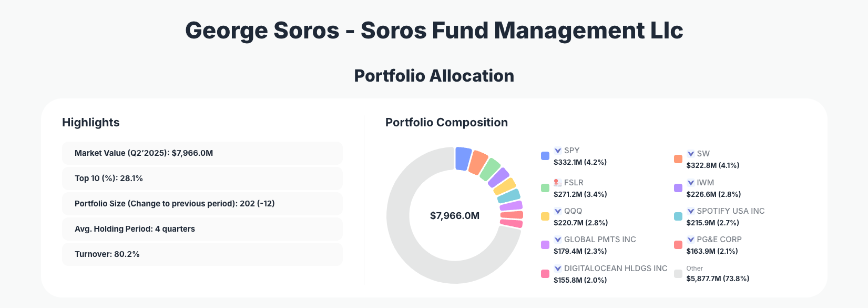Open the SPOTIFY USA INC holding name
868x308 pixels.
[x=731, y=211]
